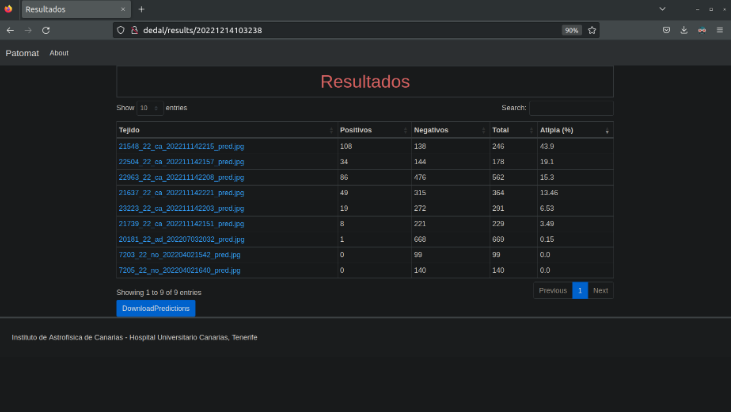The image size is (731, 412).
Task: Click the Save to Pocket icon
Action: pos(666,30)
